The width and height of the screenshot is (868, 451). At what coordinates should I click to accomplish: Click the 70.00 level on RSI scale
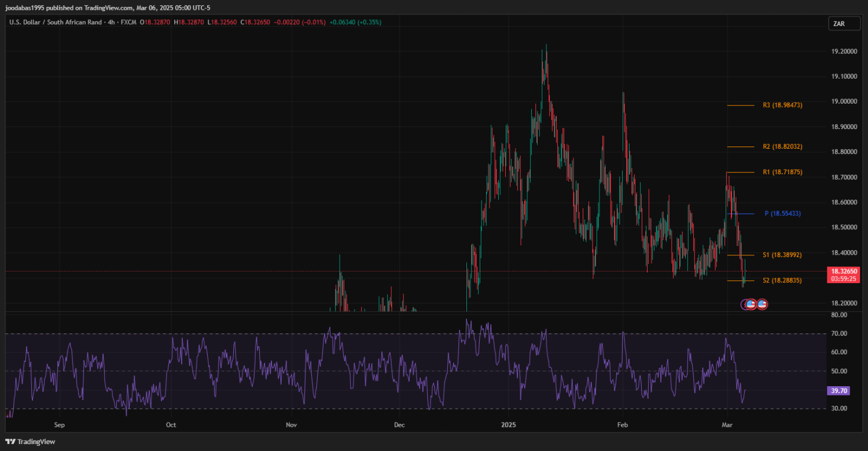pos(839,333)
